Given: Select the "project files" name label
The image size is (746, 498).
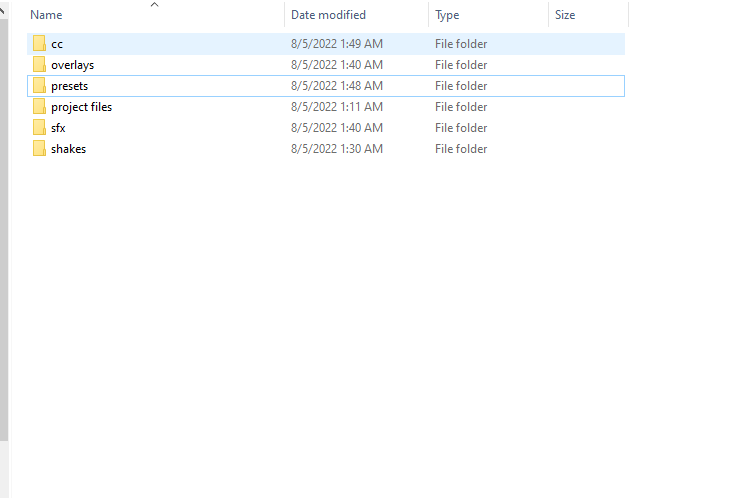Looking at the screenshot, I should [x=81, y=107].
